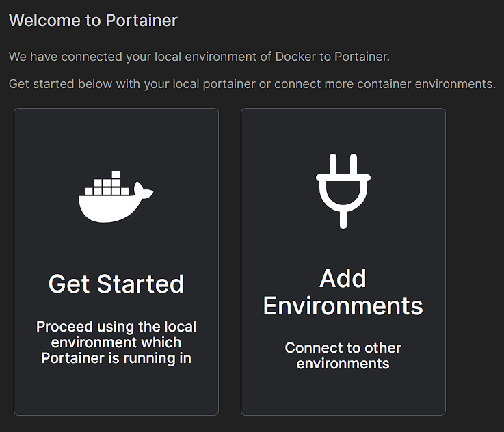This screenshot has width=504, height=432.
Task: Click the plug icon for Add Environments
Action: click(343, 191)
